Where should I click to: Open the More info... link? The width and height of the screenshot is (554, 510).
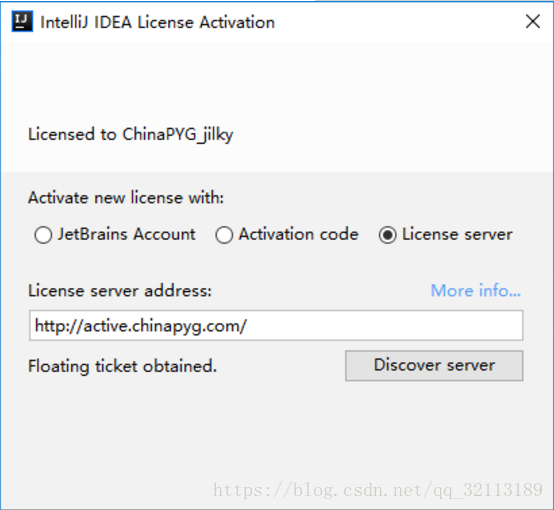click(x=476, y=291)
